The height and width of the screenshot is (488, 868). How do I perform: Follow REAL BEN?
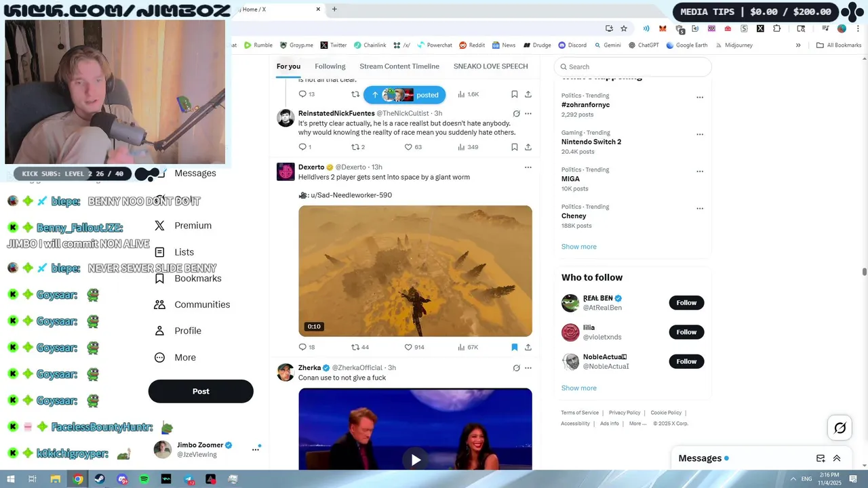[x=686, y=302]
